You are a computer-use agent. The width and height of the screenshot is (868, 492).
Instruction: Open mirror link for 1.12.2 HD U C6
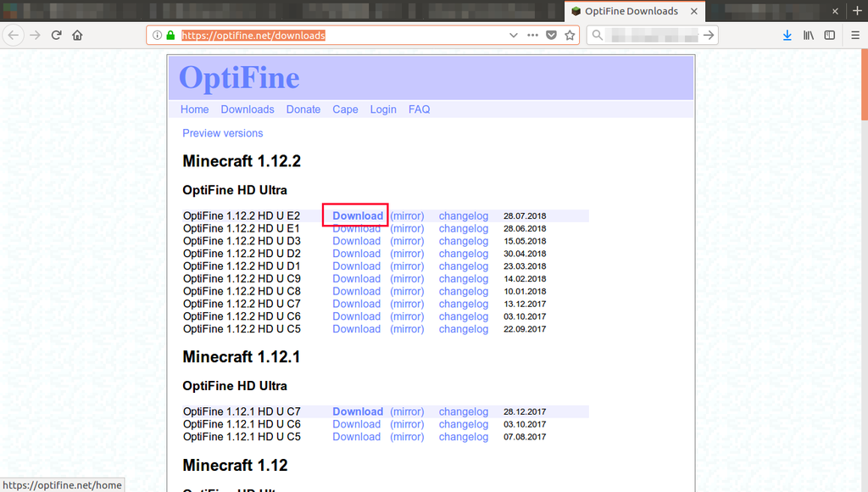407,316
